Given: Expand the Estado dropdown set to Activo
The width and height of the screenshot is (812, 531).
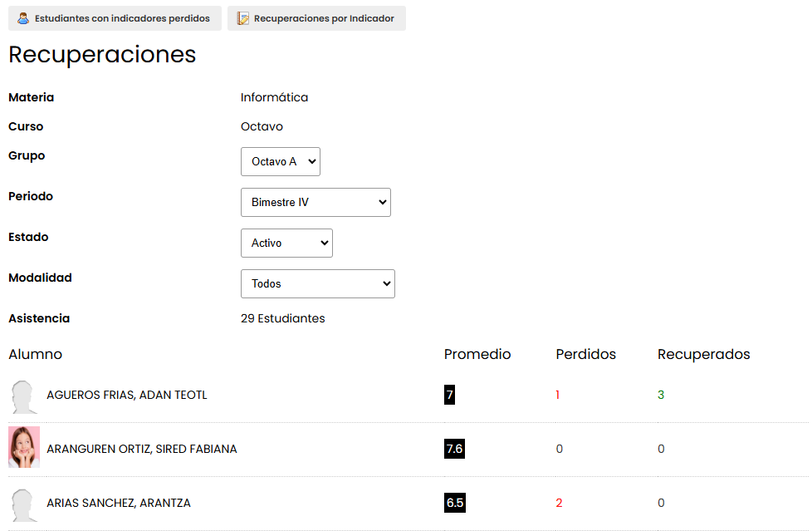Looking at the screenshot, I should coord(286,243).
